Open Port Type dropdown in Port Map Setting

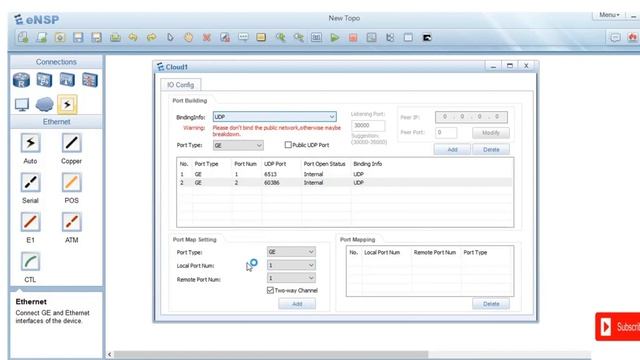(291, 252)
